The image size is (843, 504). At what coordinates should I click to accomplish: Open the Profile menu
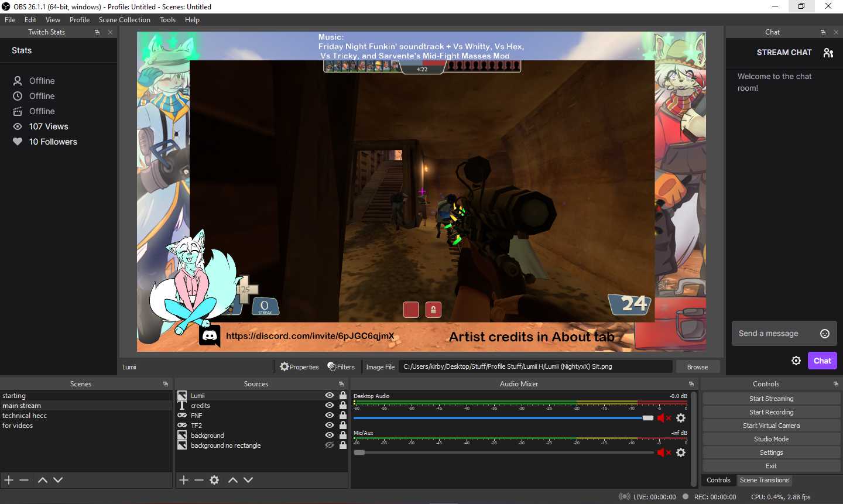click(80, 20)
